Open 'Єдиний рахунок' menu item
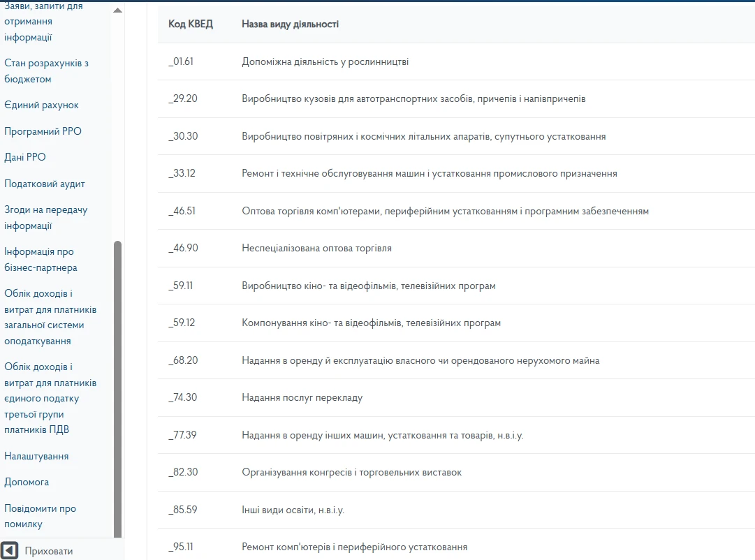755x560 pixels. 41,105
